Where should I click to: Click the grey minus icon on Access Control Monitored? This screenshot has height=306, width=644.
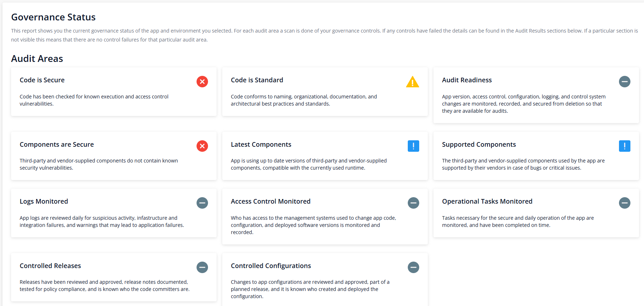(413, 203)
